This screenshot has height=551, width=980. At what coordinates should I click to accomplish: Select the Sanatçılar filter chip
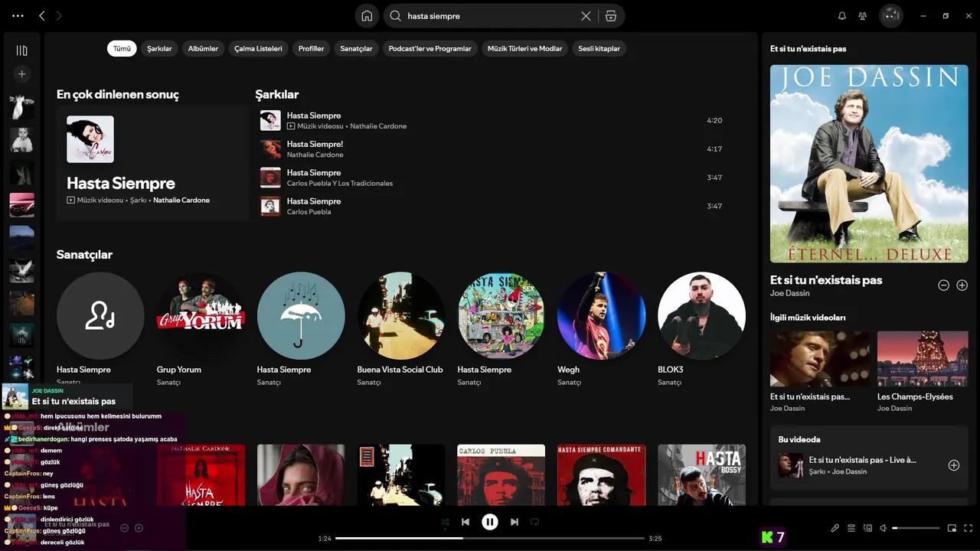(356, 48)
